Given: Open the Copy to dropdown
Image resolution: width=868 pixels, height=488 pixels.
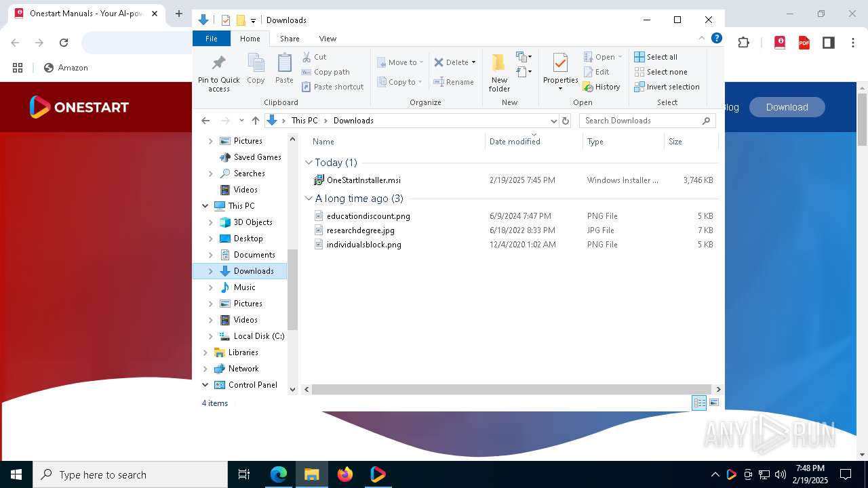Looking at the screenshot, I should pos(400,82).
